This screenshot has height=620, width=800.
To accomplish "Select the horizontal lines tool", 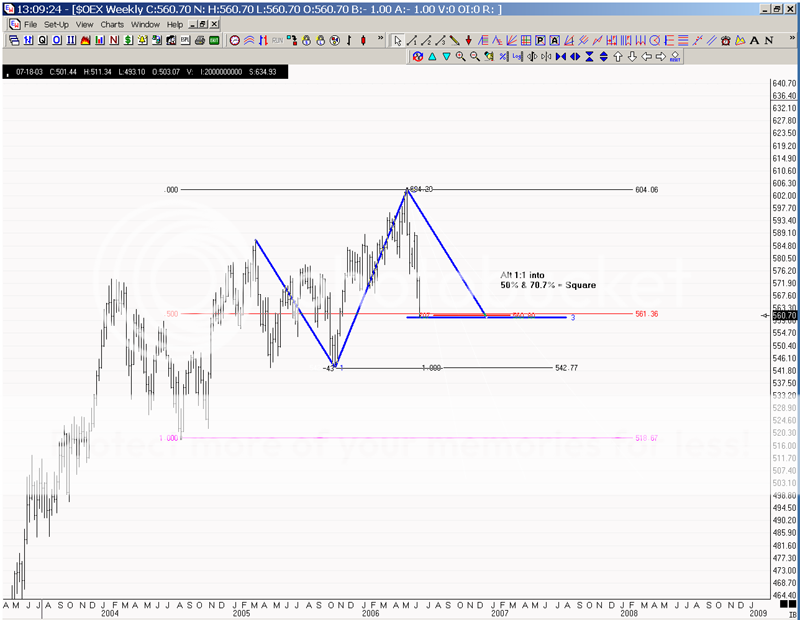I will (x=683, y=41).
